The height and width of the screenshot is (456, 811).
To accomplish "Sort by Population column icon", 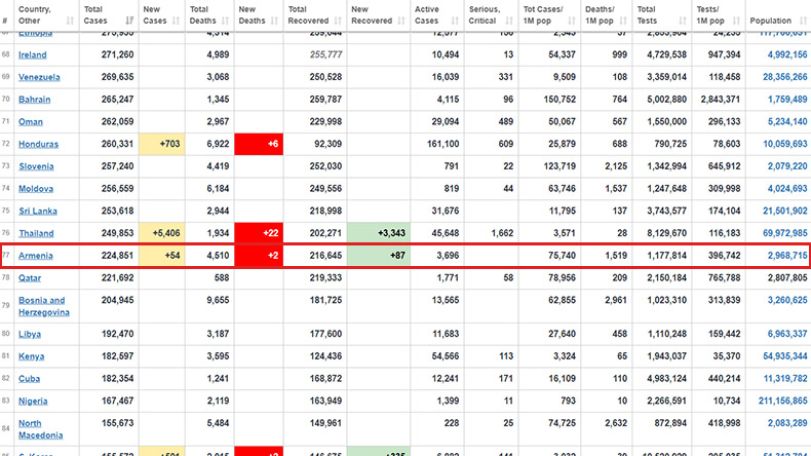I will coord(803,21).
